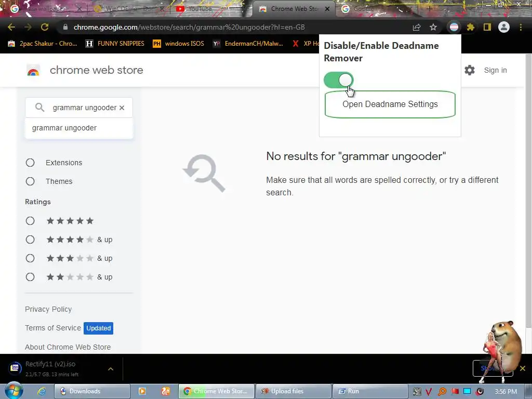Click the Chrome Web Store logo
The width and height of the screenshot is (532, 399).
tap(33, 70)
